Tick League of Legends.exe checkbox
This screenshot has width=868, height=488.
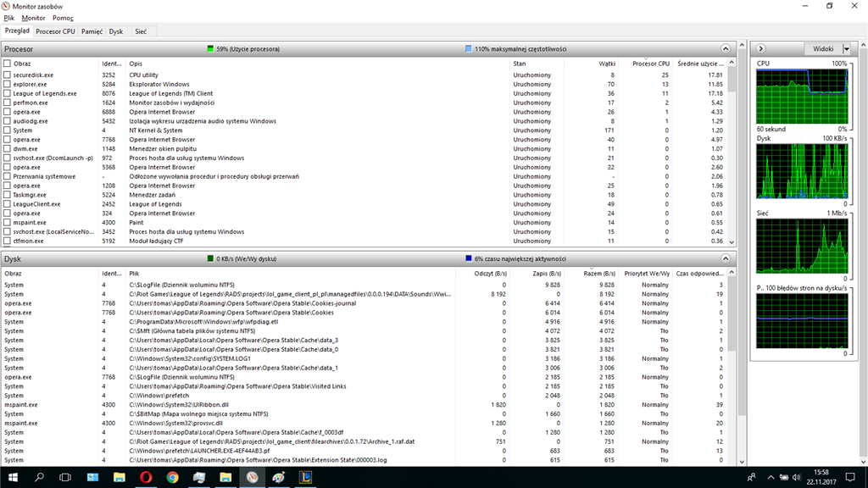(7, 93)
